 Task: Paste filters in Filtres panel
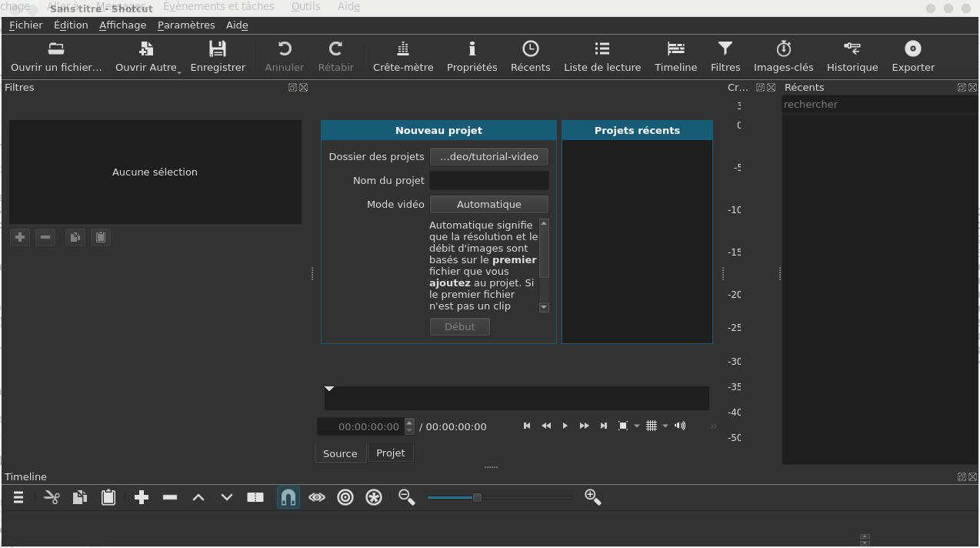100,237
